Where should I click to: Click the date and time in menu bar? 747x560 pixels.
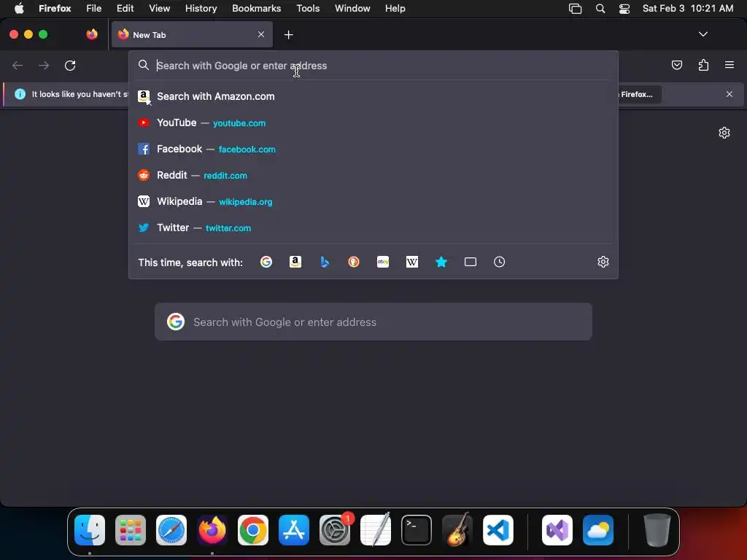pyautogui.click(x=687, y=8)
